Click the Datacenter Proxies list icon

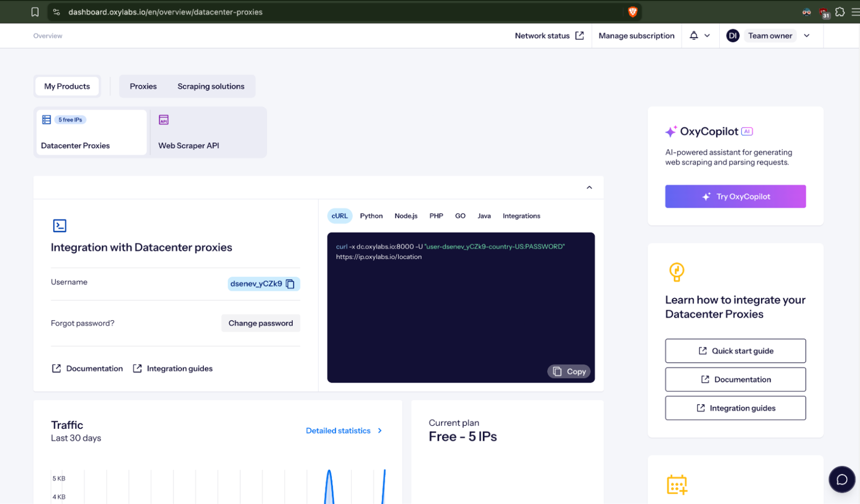(x=46, y=119)
